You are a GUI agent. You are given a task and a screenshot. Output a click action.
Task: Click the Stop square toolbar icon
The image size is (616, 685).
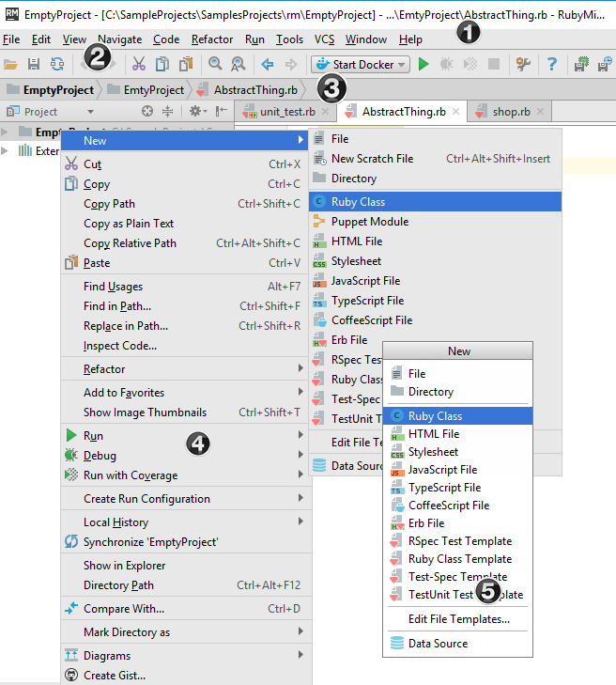(x=494, y=65)
